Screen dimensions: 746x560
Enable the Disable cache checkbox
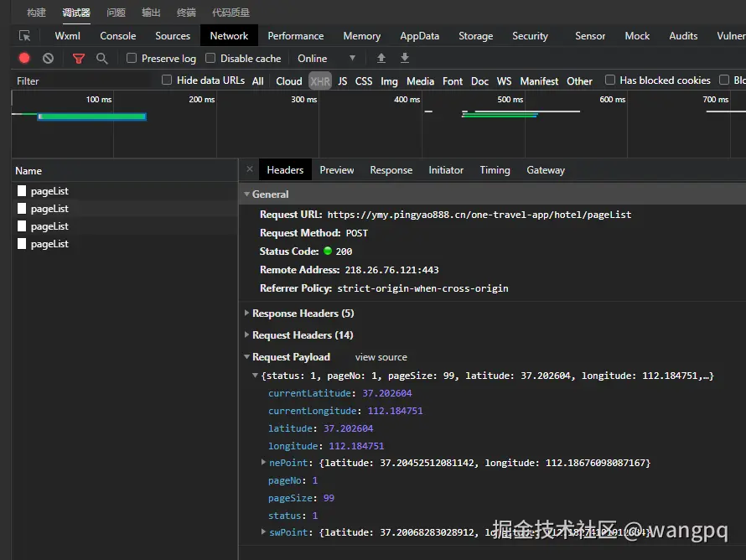click(210, 58)
